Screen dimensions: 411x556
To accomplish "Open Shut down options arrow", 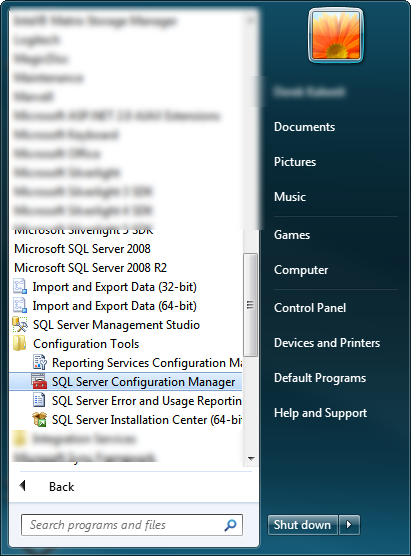I will click(x=349, y=524).
